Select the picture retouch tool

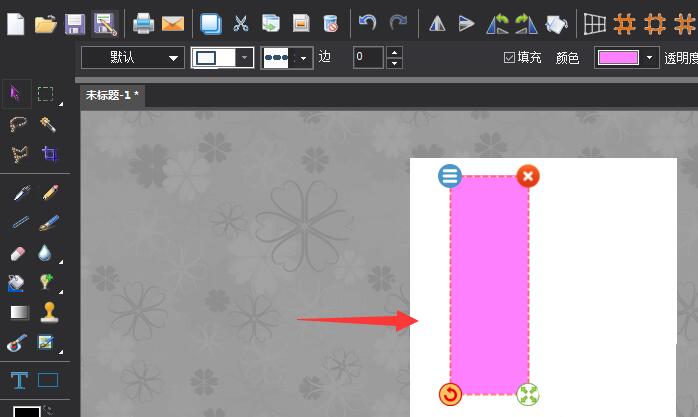pos(46,342)
